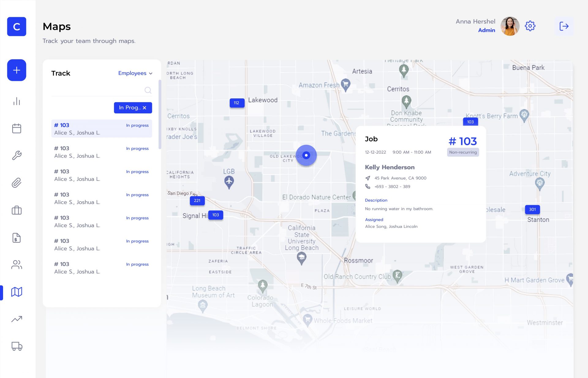Open the trending line chart icon
The height and width of the screenshot is (378, 588).
pyautogui.click(x=17, y=319)
